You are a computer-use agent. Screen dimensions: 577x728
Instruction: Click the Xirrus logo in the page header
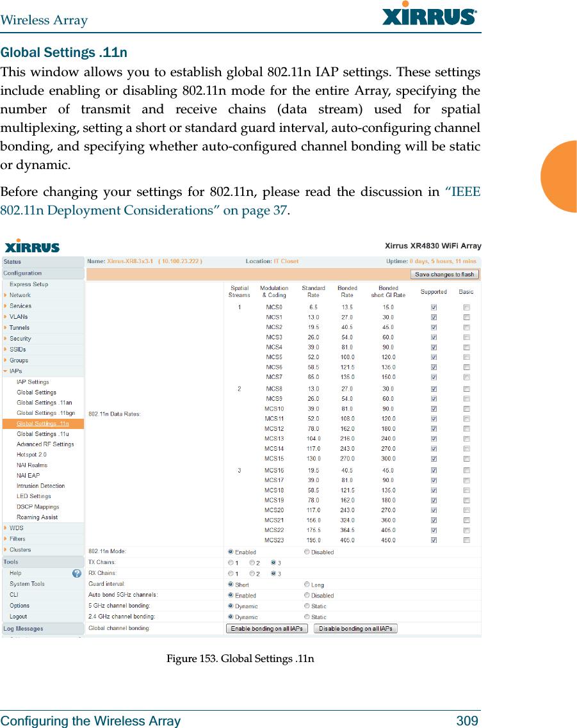(429, 13)
